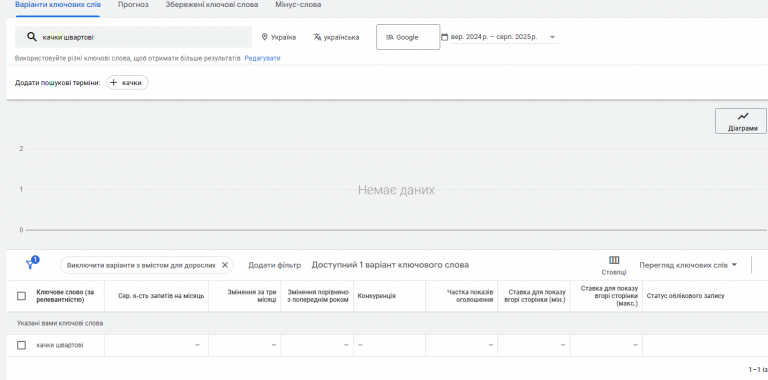Click Додати фільтр button

click(x=274, y=265)
